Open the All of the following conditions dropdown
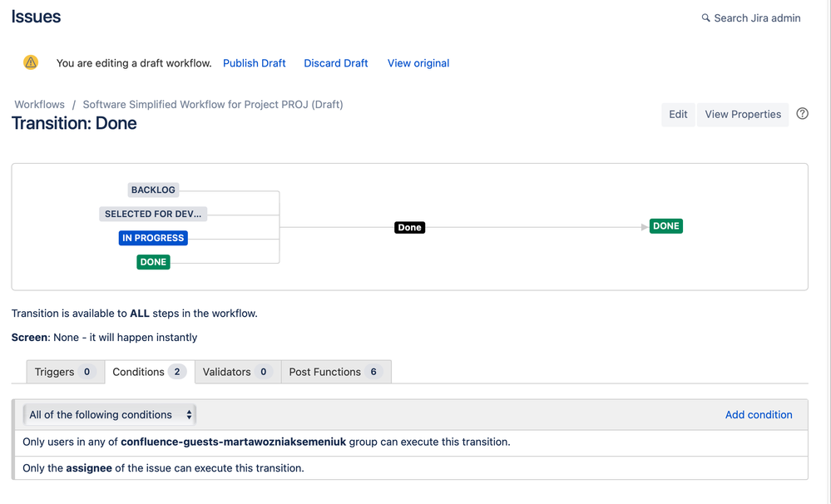 [x=110, y=415]
